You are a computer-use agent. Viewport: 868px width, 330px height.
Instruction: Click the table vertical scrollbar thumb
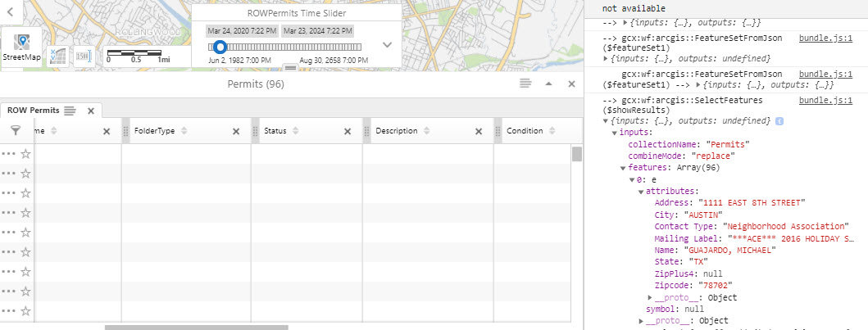point(577,154)
